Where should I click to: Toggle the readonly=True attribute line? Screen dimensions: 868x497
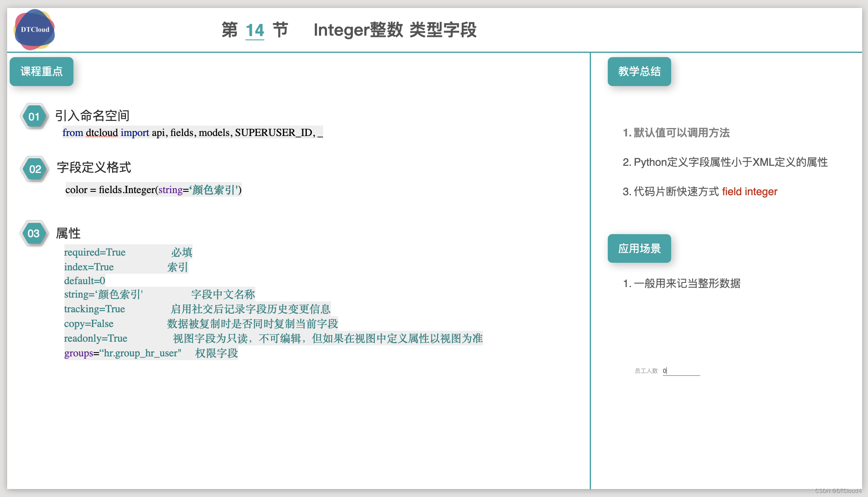pyautogui.click(x=96, y=338)
